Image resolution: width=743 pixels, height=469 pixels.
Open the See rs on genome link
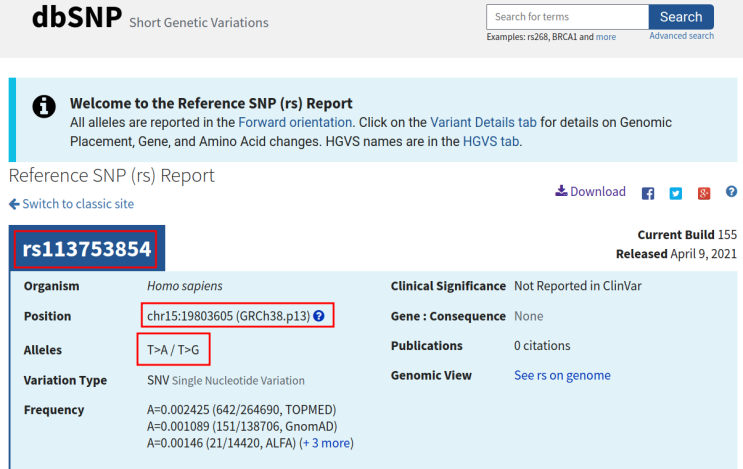tap(562, 376)
